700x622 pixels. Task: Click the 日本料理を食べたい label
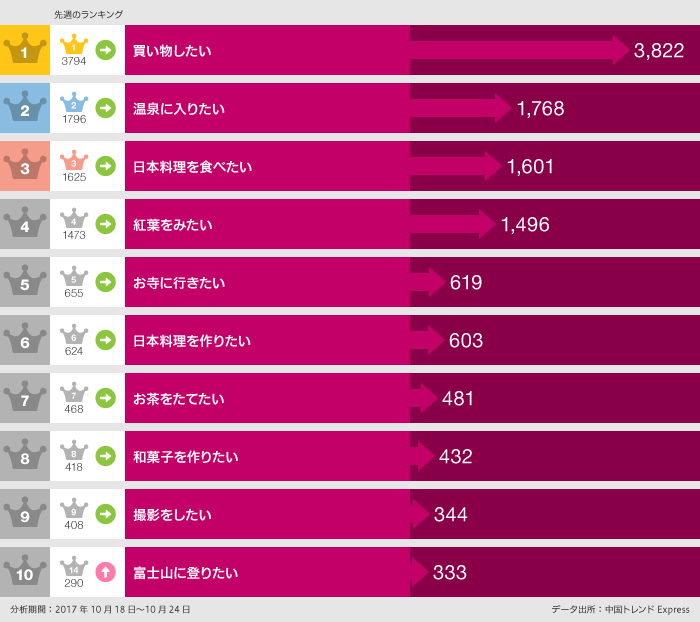tap(192, 166)
